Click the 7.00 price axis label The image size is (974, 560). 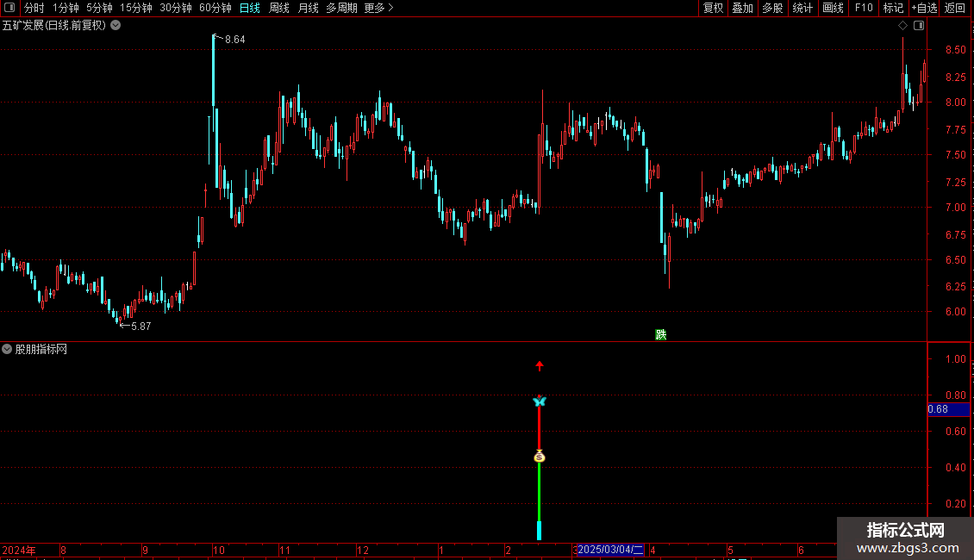955,208
